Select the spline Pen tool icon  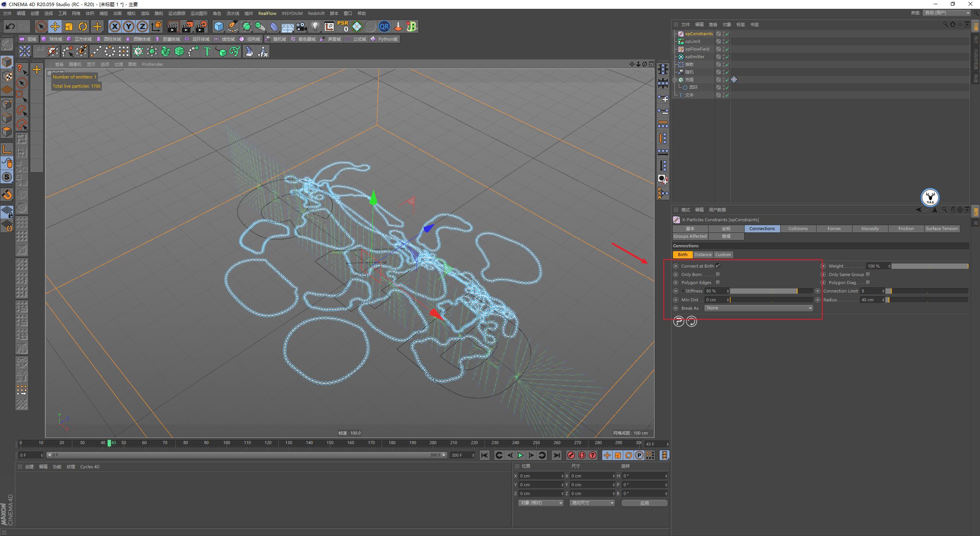pos(232,26)
